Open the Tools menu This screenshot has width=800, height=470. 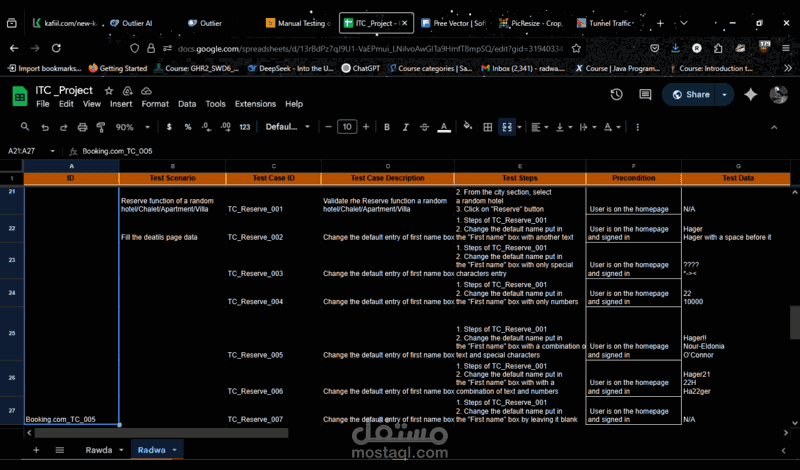point(215,104)
